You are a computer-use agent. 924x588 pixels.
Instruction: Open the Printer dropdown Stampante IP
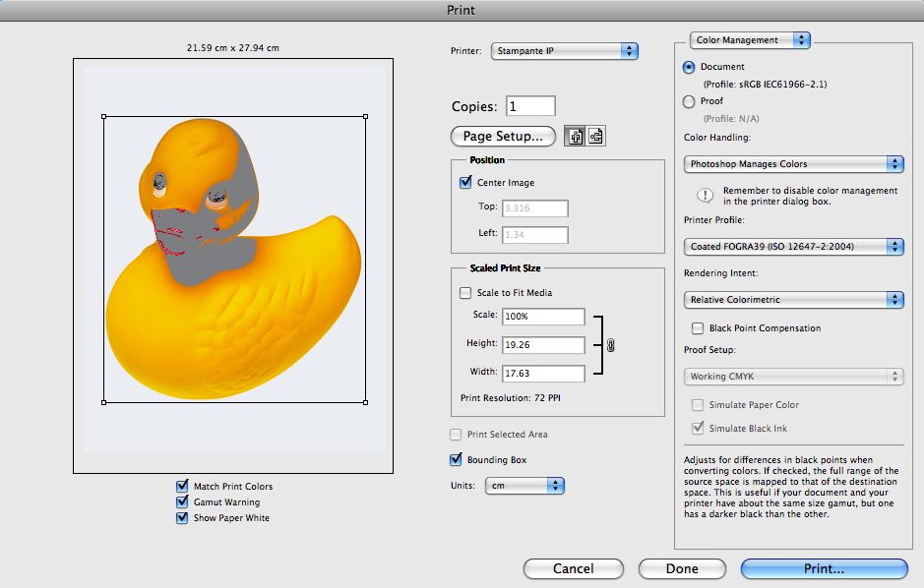click(x=565, y=51)
